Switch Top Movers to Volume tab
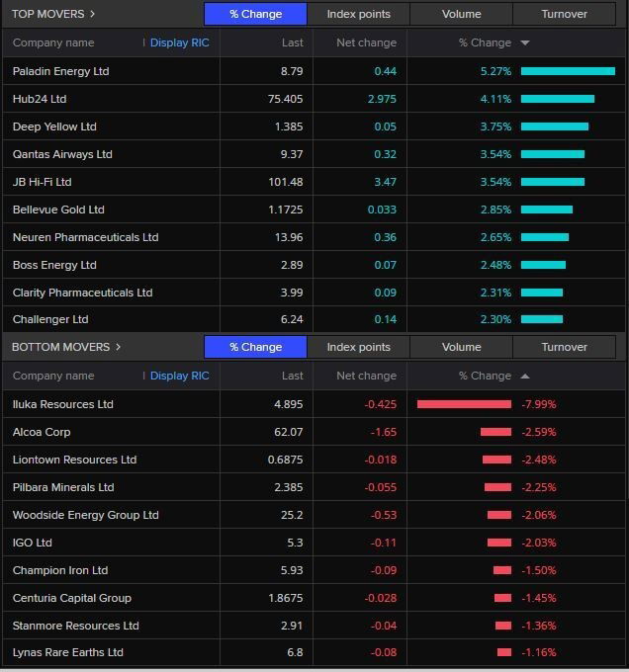This screenshot has width=629, height=672. pos(461,14)
